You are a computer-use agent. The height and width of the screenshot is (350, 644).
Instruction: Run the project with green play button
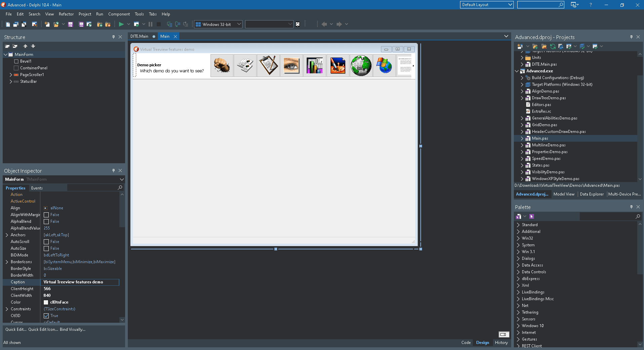121,24
